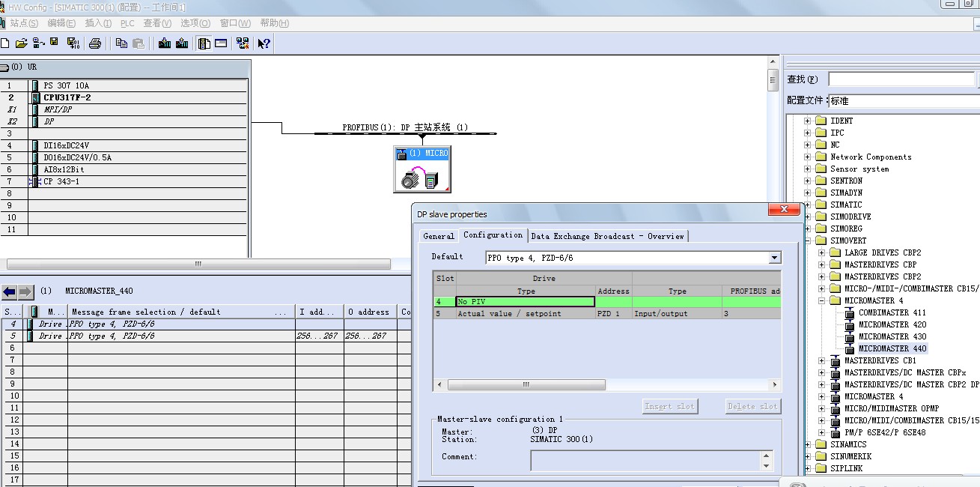Print the configuration using the printer icon
980x487 pixels.
(x=95, y=43)
